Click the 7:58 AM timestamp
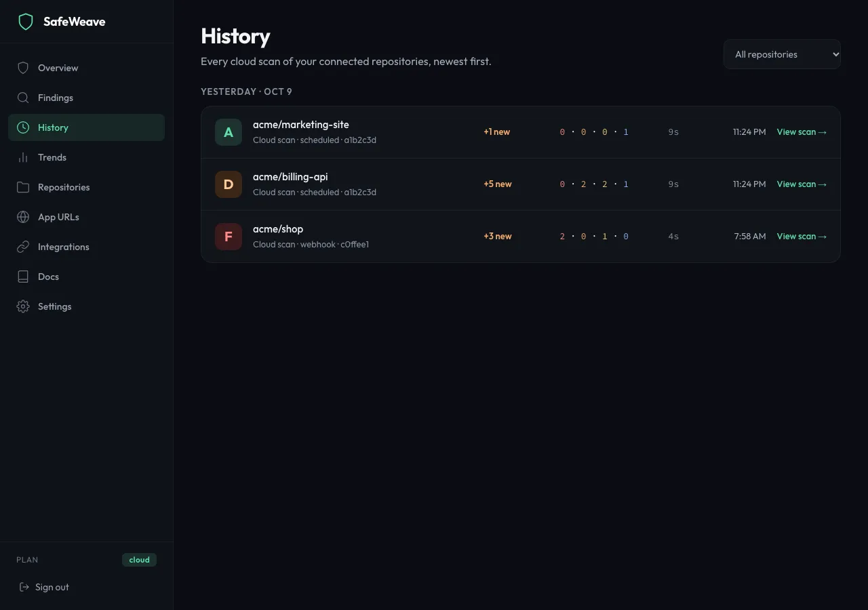The width and height of the screenshot is (868, 610). [750, 237]
